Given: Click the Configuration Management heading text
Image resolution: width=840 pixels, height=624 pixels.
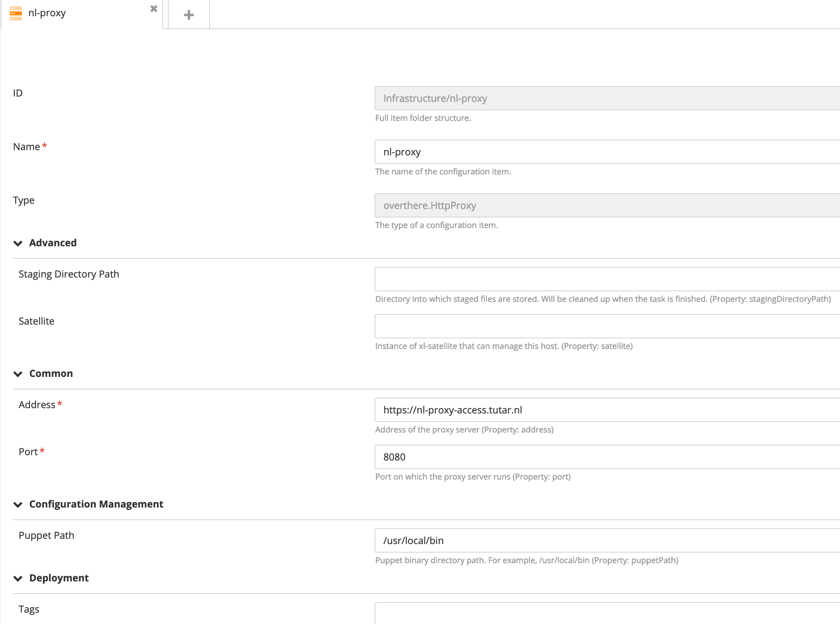Looking at the screenshot, I should [x=96, y=504].
